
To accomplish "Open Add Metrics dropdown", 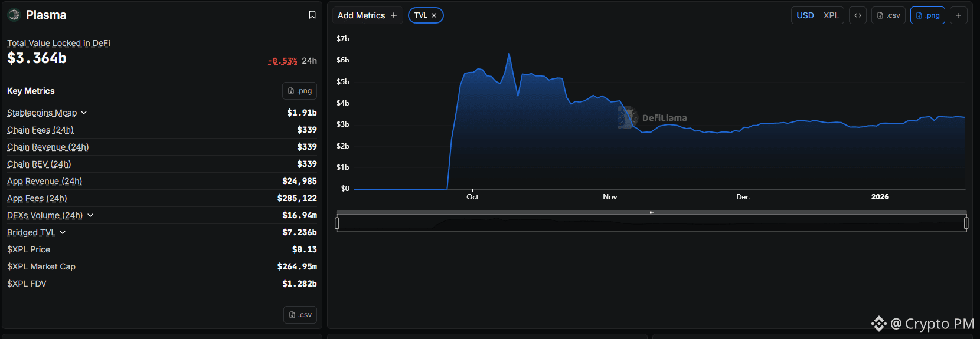I will pos(367,15).
